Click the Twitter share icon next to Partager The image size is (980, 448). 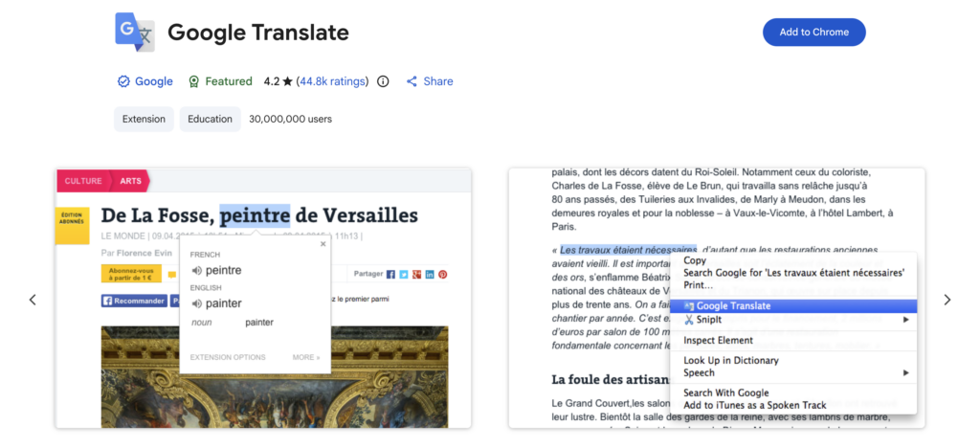[x=404, y=275]
